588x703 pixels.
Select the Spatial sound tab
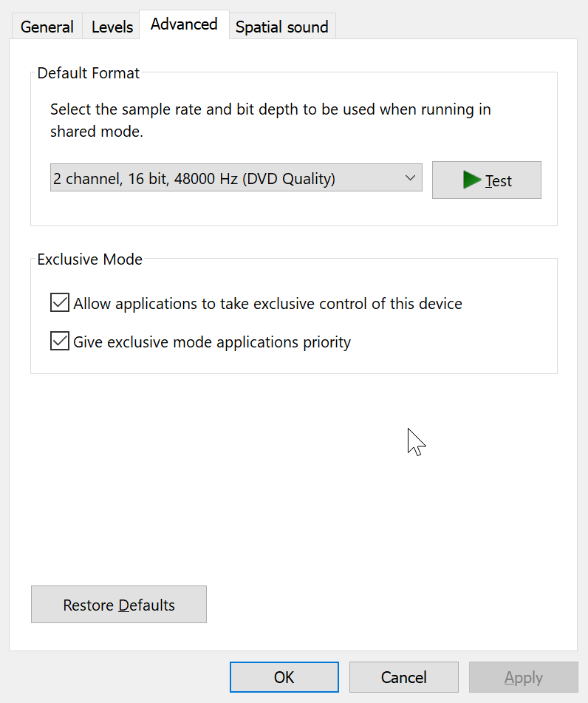pos(281,27)
